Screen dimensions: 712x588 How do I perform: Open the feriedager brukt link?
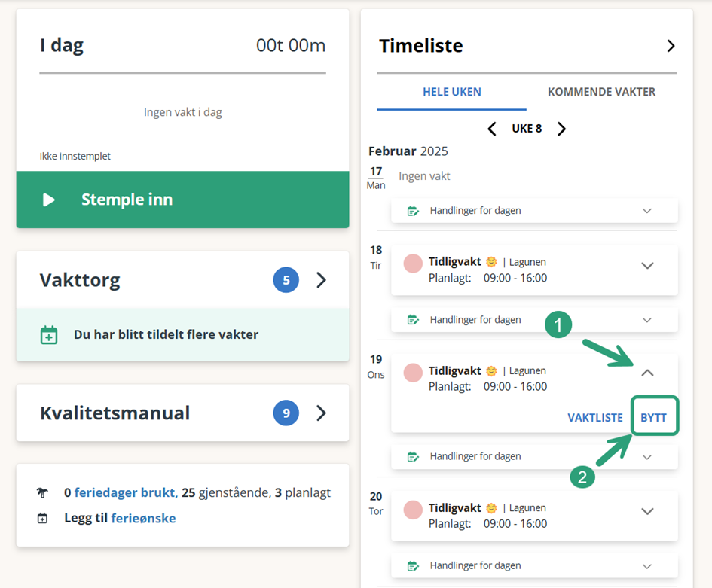tap(126, 492)
